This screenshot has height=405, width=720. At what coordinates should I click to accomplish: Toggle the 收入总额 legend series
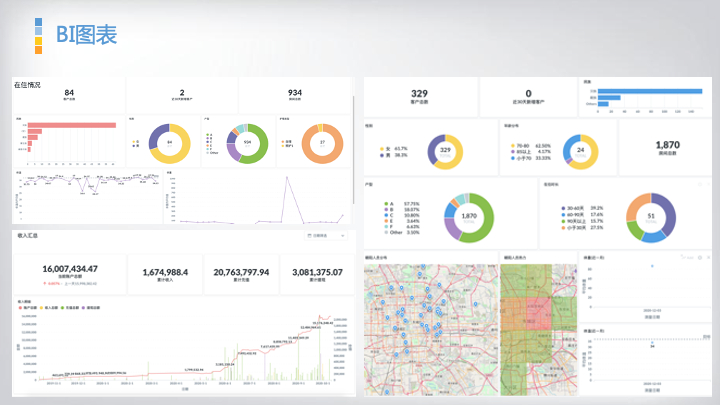pyautogui.click(x=49, y=308)
